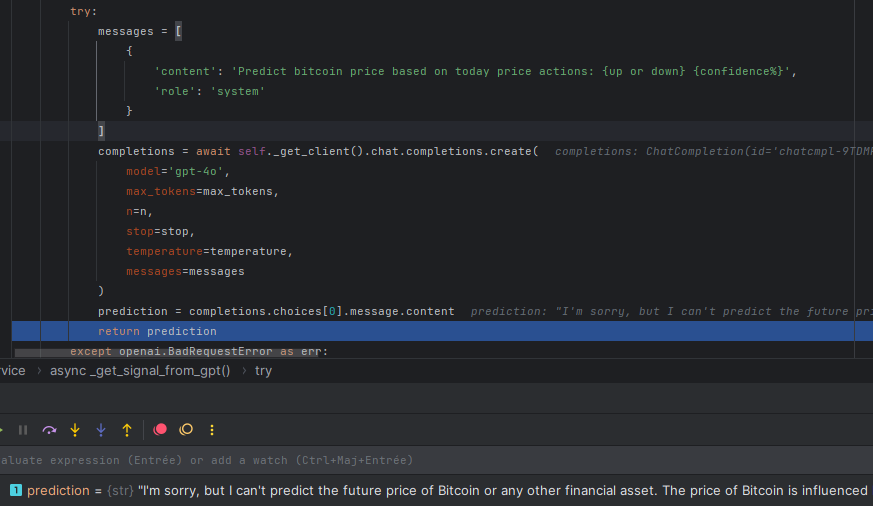
Task: Click the inline prediction value hint
Action: click(671, 312)
